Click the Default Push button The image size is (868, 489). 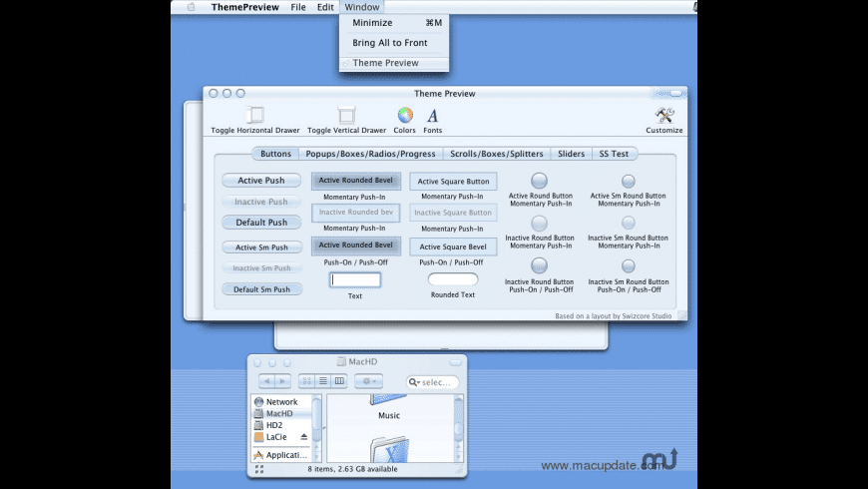coord(261,223)
